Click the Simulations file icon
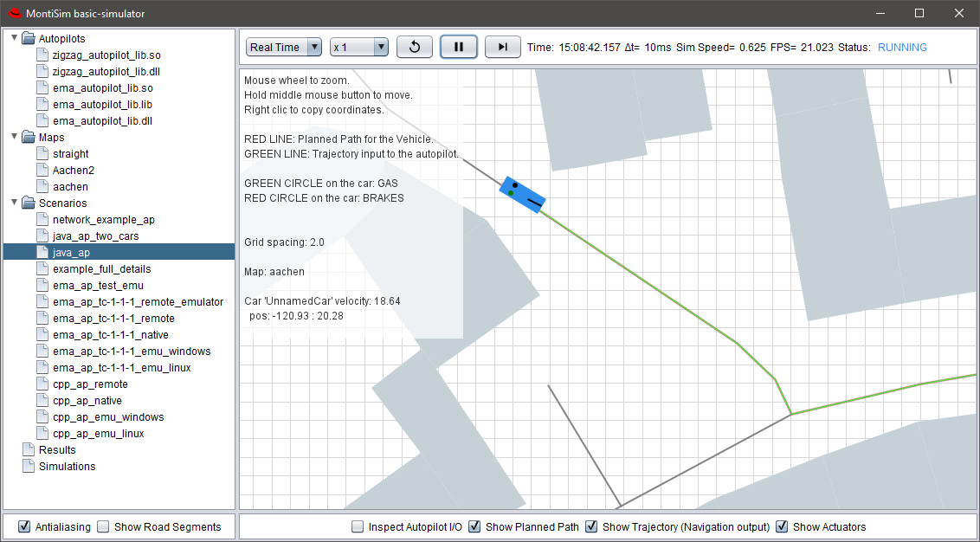This screenshot has height=542, width=980. point(29,467)
